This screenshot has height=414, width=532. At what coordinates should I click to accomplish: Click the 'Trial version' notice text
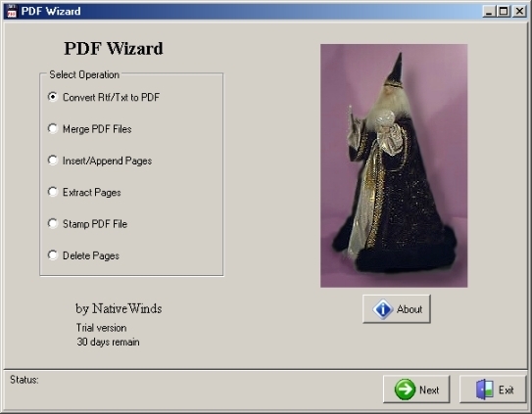pos(101,328)
